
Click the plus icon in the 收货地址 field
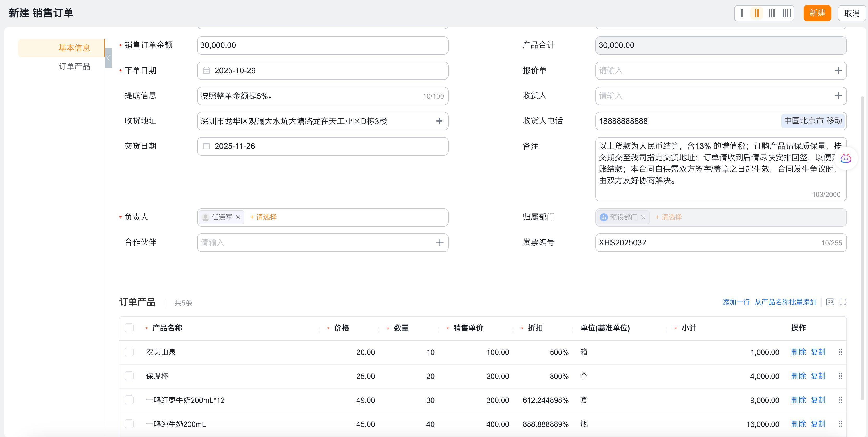point(439,121)
